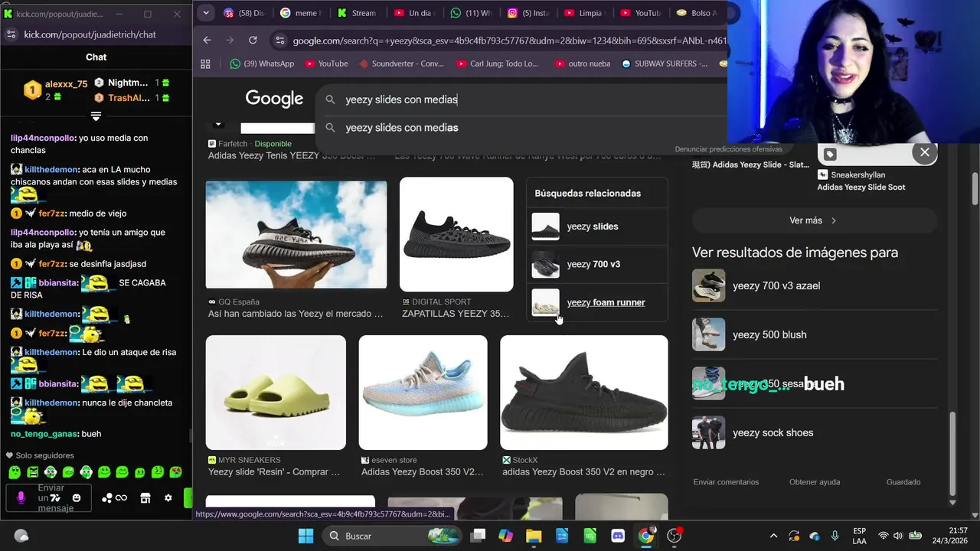This screenshot has width=980, height=551.
Task: Click the Google logo
Action: [274, 99]
